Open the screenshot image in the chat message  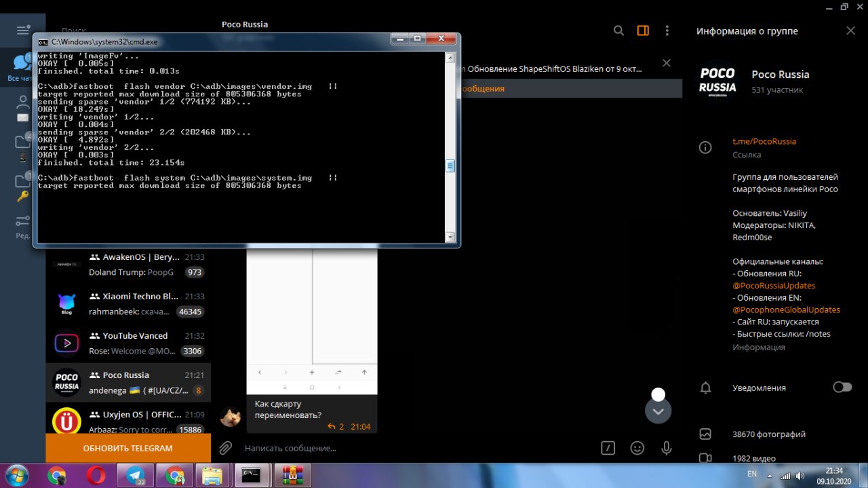pyautogui.click(x=312, y=321)
